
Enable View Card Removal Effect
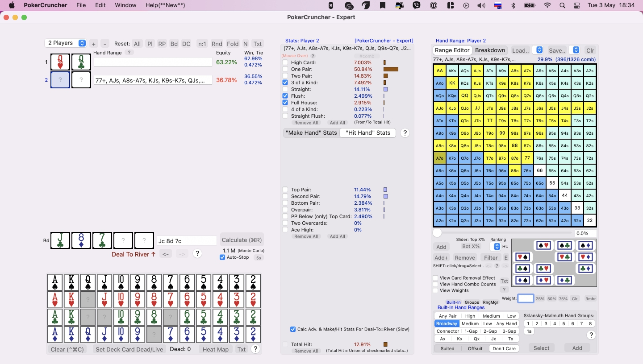[435, 278]
